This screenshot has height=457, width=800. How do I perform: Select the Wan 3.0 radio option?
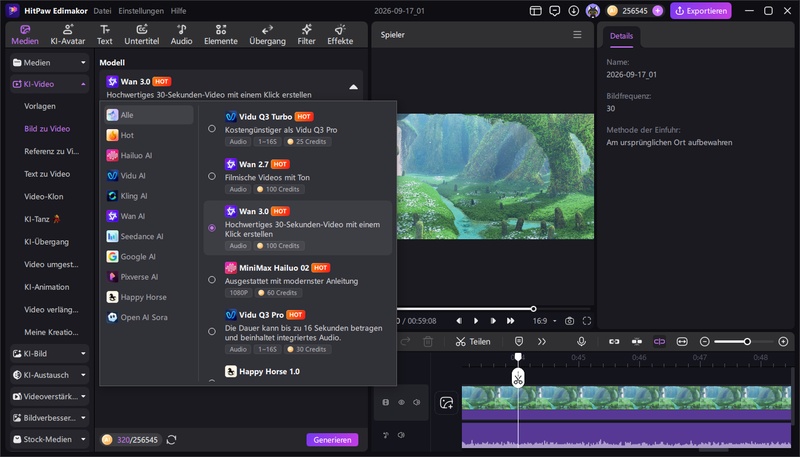(212, 228)
